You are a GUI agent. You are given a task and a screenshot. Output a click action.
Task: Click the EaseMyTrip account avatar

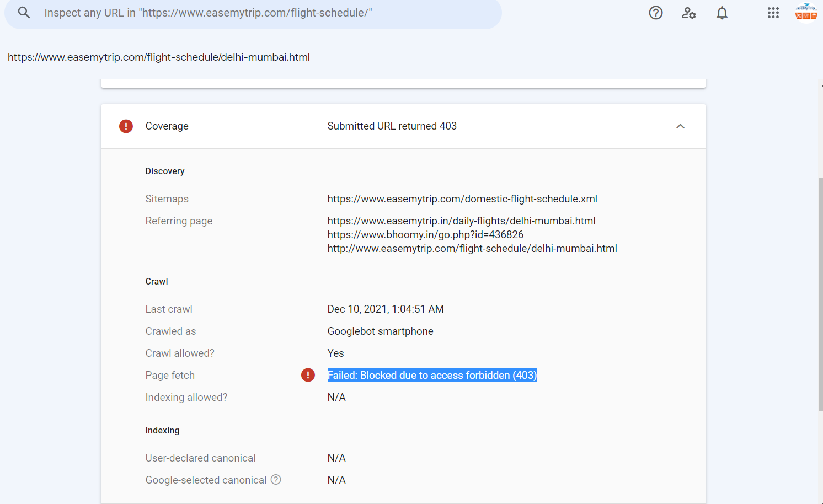tap(806, 12)
